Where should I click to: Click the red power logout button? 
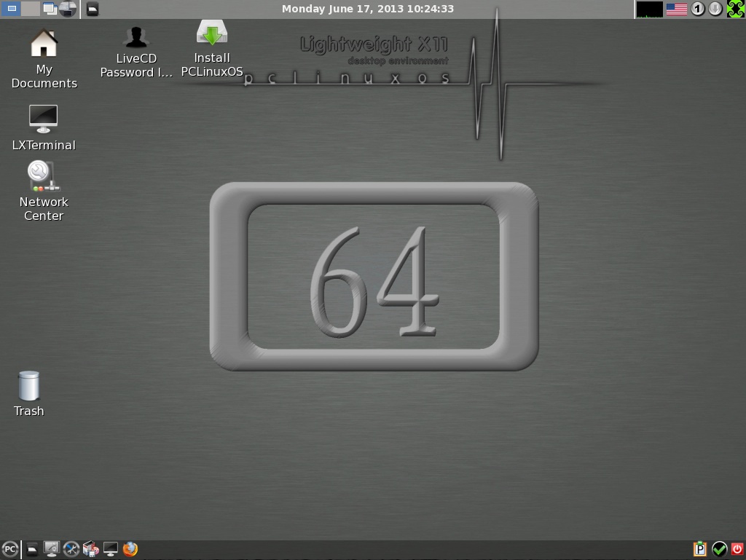coord(737,549)
